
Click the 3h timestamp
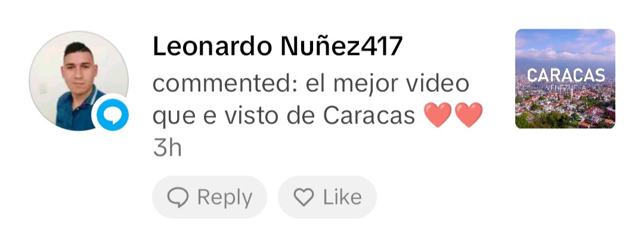(167, 148)
